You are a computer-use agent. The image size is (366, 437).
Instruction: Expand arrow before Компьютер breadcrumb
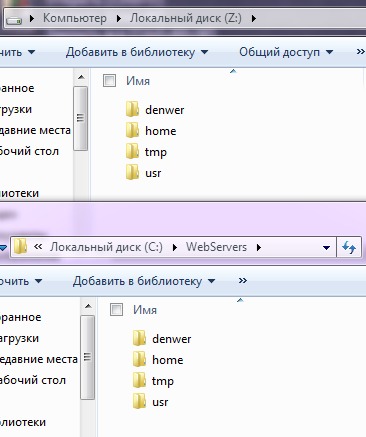click(32, 18)
